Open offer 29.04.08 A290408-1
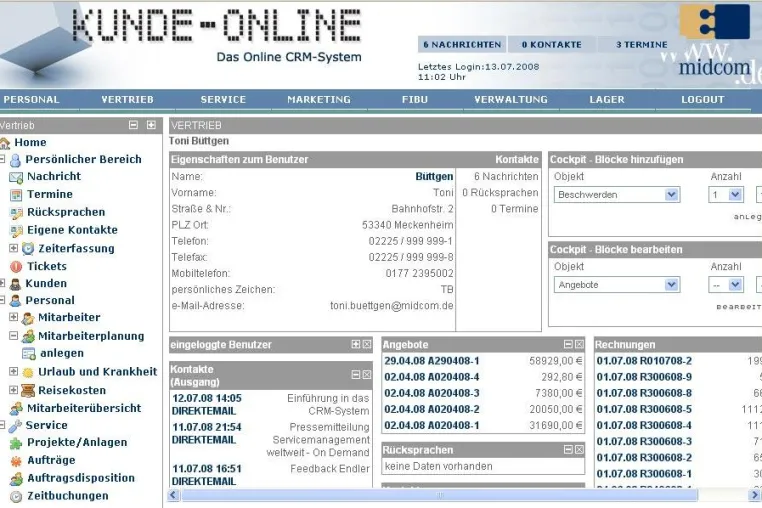Viewport: 762px width, 508px height. click(432, 361)
